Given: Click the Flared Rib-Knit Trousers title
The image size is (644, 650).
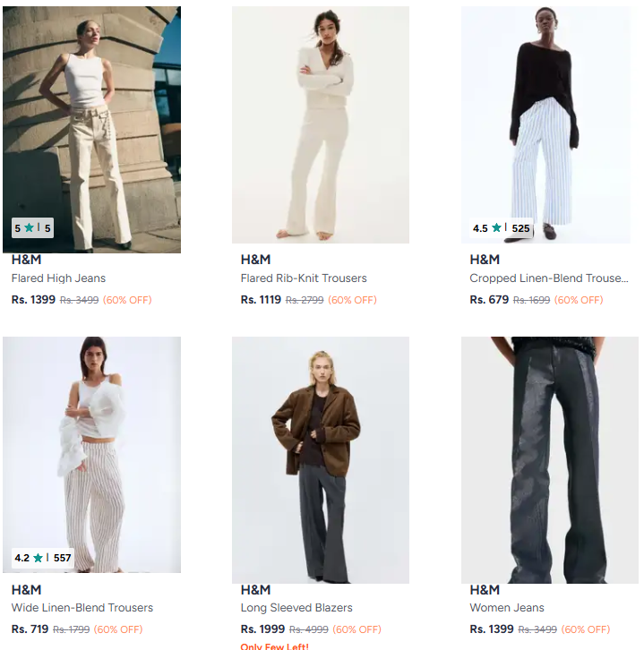Looking at the screenshot, I should click(304, 278).
